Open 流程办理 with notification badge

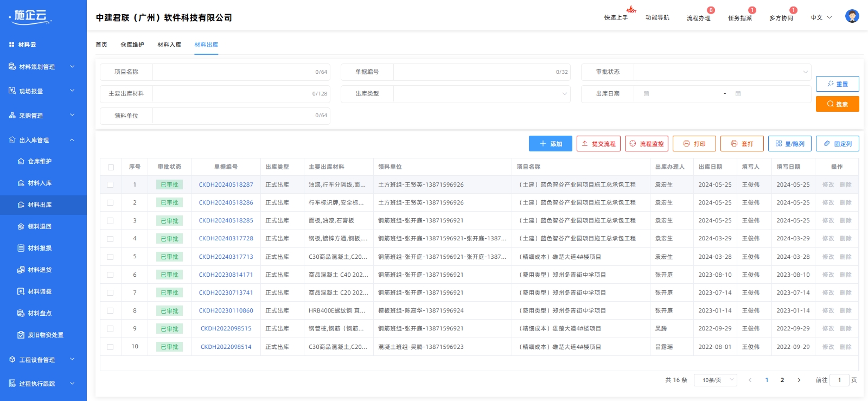(x=698, y=18)
